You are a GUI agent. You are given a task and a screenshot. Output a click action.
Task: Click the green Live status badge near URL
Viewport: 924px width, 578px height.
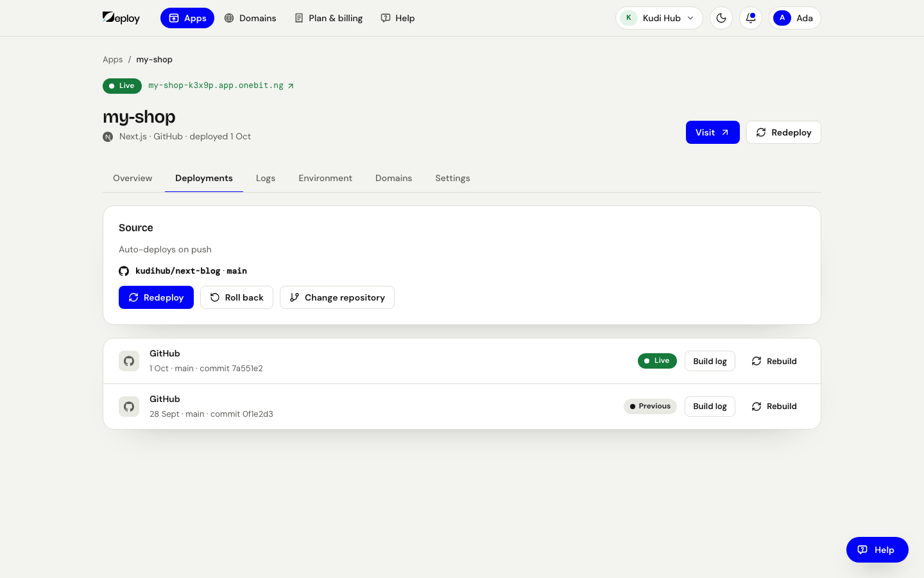click(x=122, y=85)
